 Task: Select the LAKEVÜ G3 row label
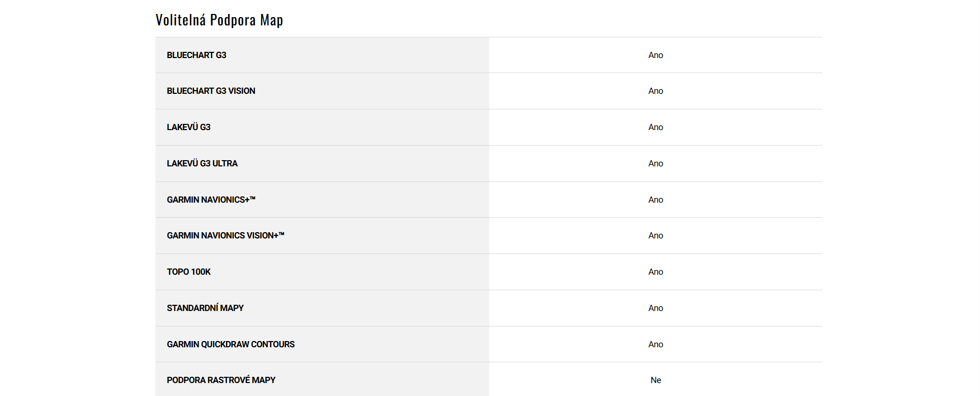(189, 127)
